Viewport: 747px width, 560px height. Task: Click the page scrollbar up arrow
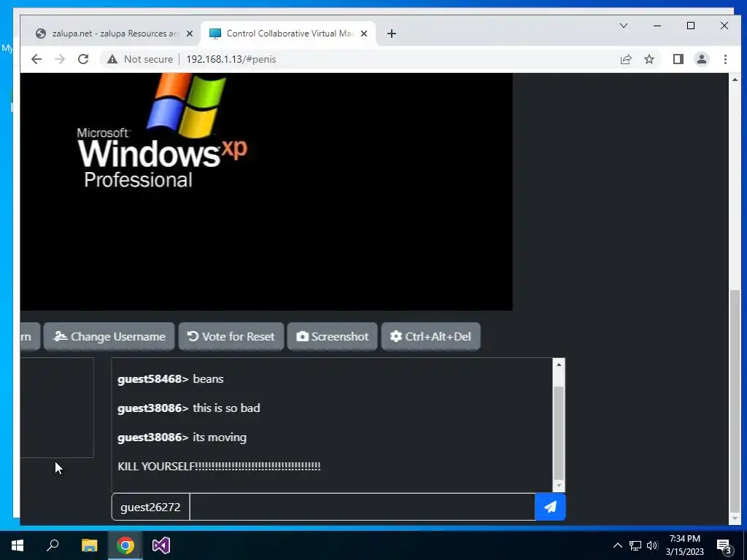735,79
